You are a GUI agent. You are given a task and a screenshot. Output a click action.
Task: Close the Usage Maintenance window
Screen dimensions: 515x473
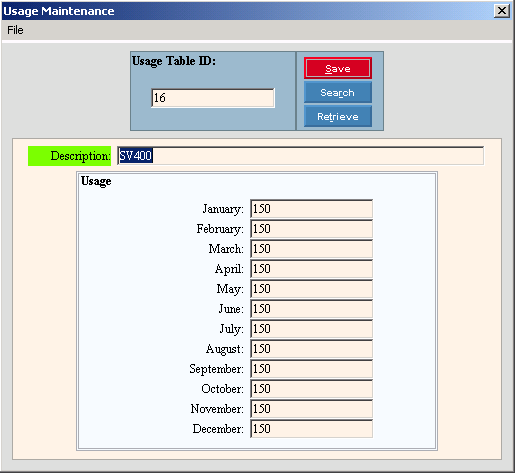[502, 11]
